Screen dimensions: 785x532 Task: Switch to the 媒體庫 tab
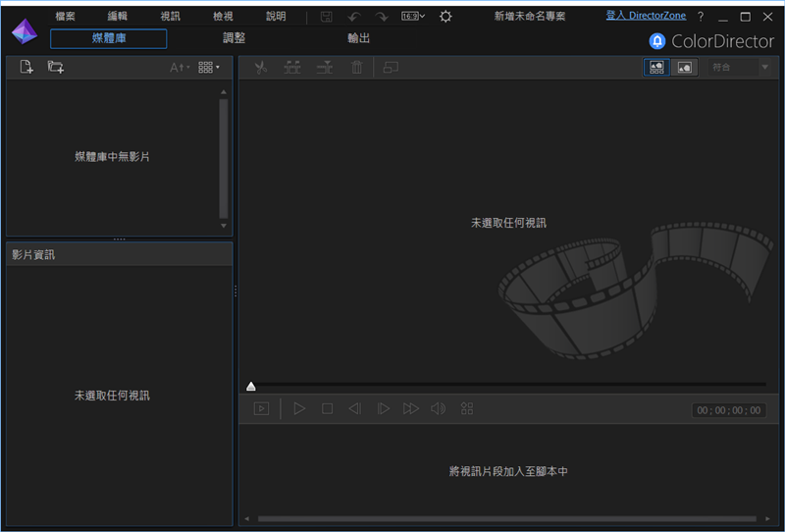109,38
